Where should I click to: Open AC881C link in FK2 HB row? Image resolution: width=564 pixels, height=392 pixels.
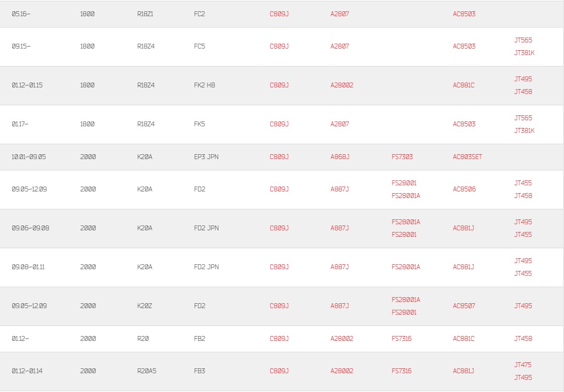point(463,85)
